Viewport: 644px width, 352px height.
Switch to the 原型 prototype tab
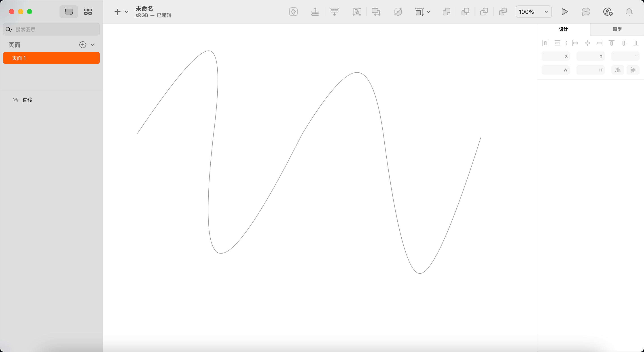pyautogui.click(x=617, y=29)
